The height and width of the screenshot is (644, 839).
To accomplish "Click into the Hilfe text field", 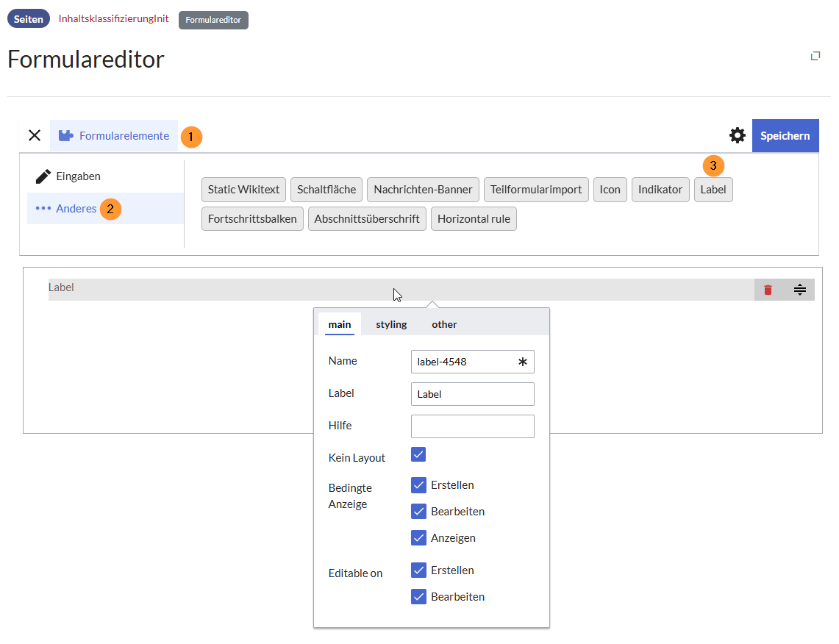I will [472, 426].
